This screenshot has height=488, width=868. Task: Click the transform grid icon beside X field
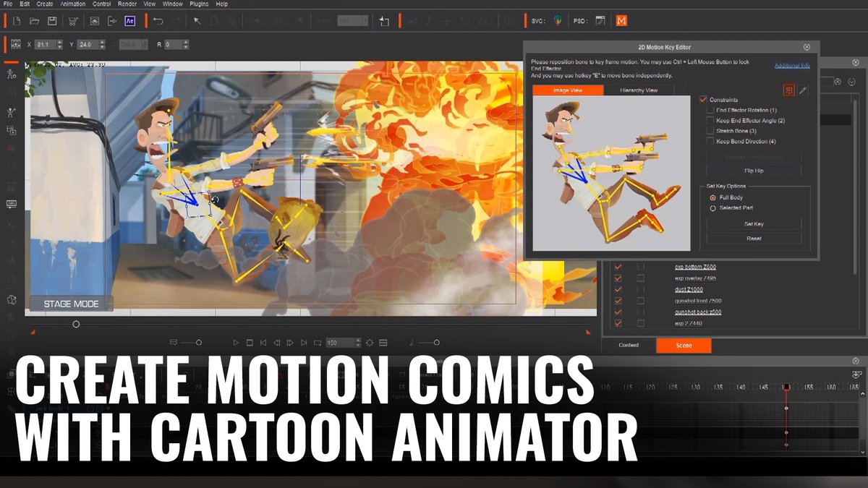point(16,44)
